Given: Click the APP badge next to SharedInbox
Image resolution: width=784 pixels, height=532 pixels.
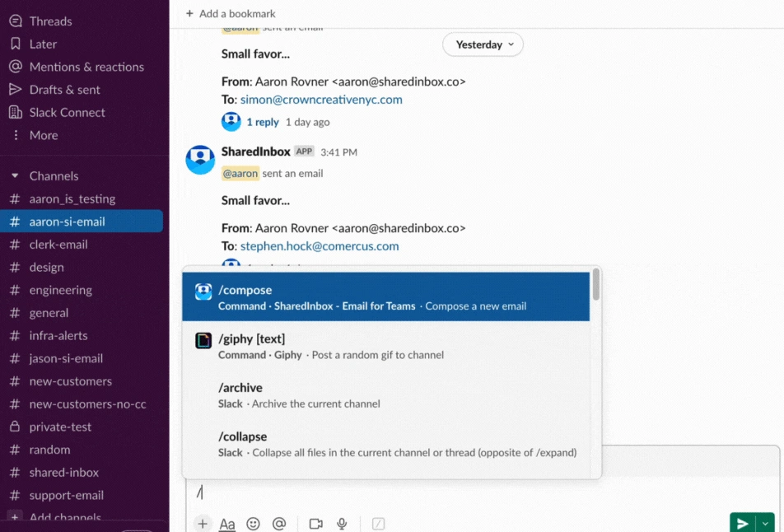Looking at the screenshot, I should (x=304, y=152).
